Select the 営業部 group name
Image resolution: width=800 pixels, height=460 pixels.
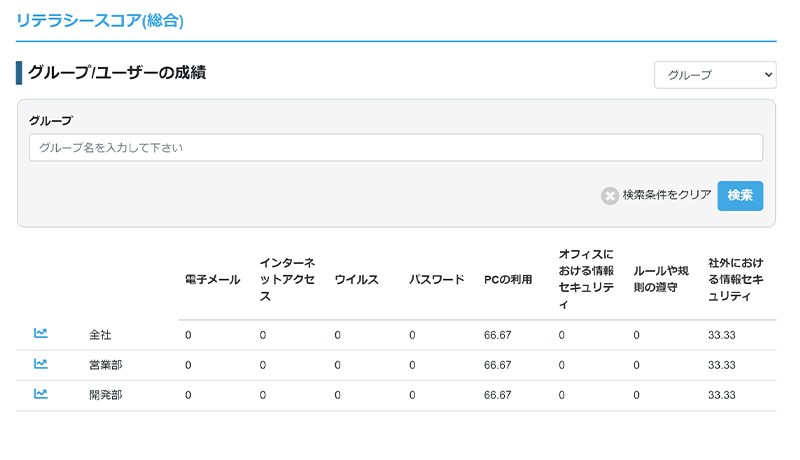click(106, 365)
